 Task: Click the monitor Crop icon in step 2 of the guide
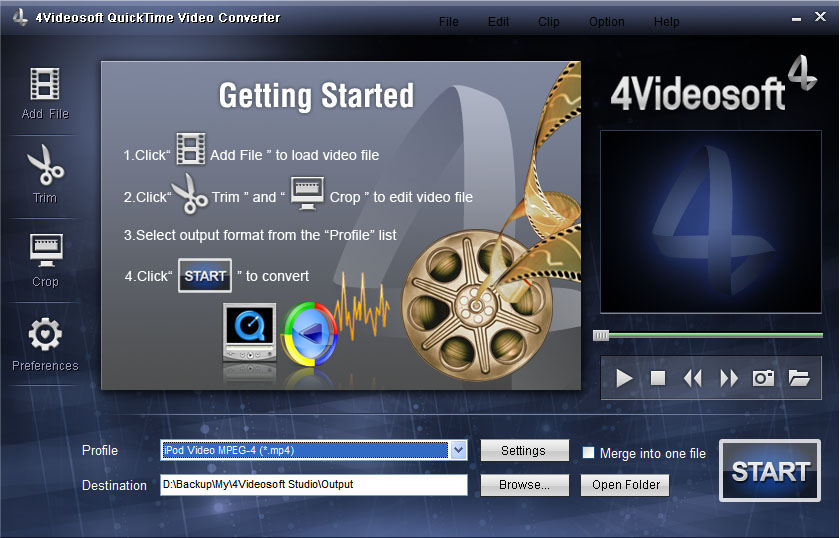click(x=307, y=193)
